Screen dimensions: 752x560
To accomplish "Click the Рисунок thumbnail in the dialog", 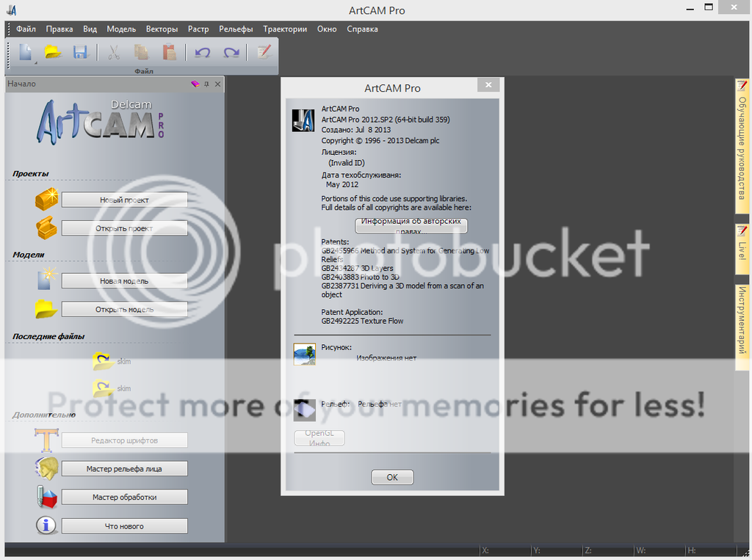I will coord(304,353).
